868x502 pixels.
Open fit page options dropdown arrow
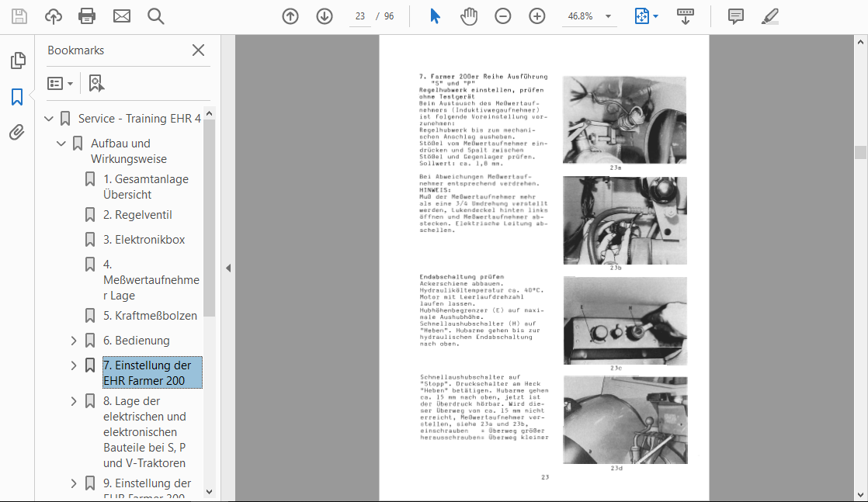tap(656, 16)
